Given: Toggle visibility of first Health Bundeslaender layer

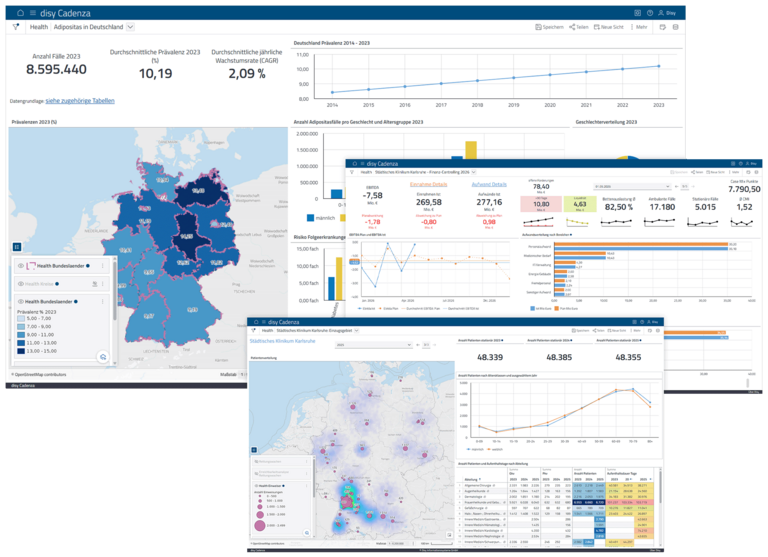Looking at the screenshot, I should point(21,266).
